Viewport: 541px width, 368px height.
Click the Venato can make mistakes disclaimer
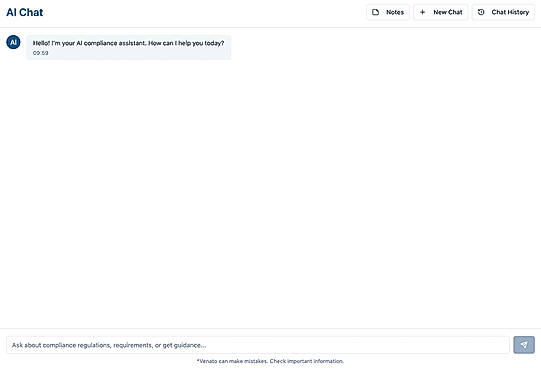[270, 361]
